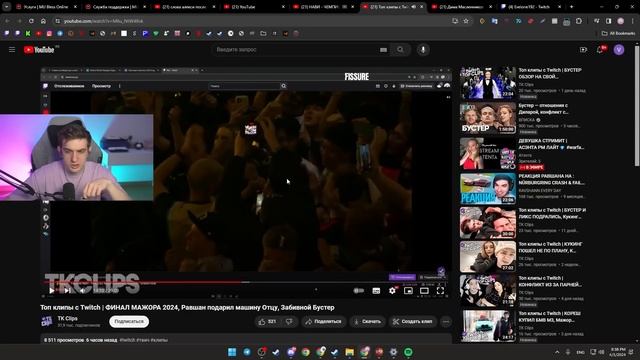Bookmark this page with the star

pos(466,21)
